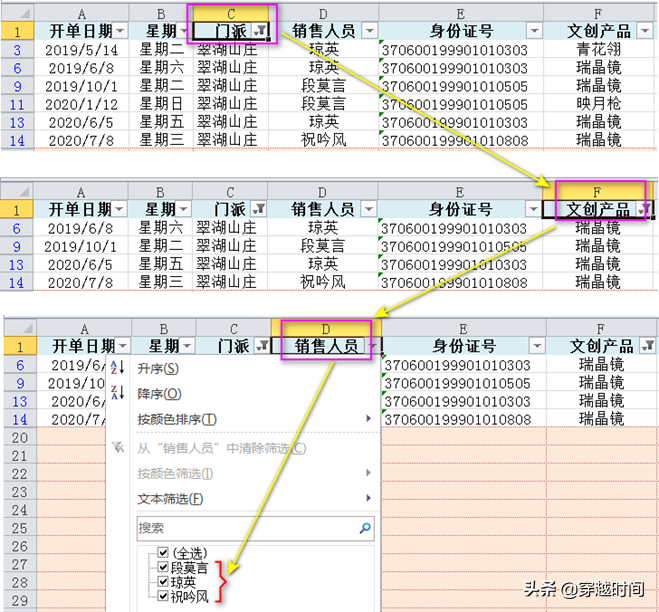Click cell with date 2020/1/12
The height and width of the screenshot is (612, 659).
(82, 104)
